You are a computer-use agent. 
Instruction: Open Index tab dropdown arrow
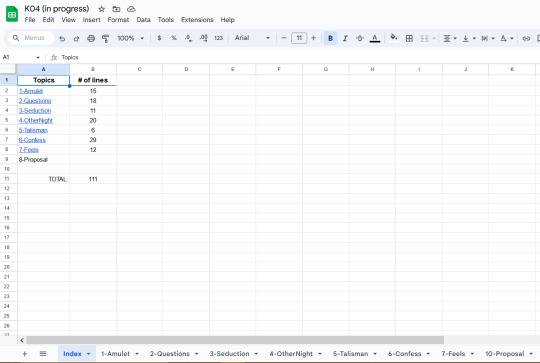89,354
